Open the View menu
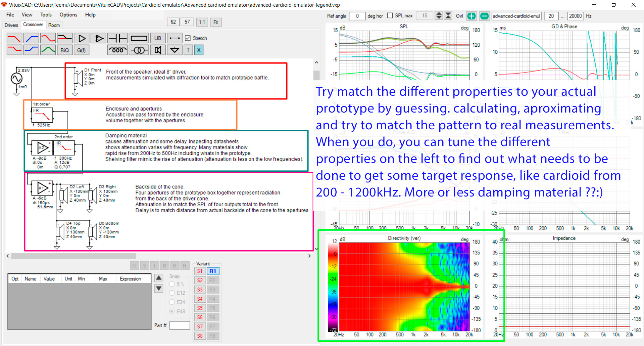 (x=27, y=15)
